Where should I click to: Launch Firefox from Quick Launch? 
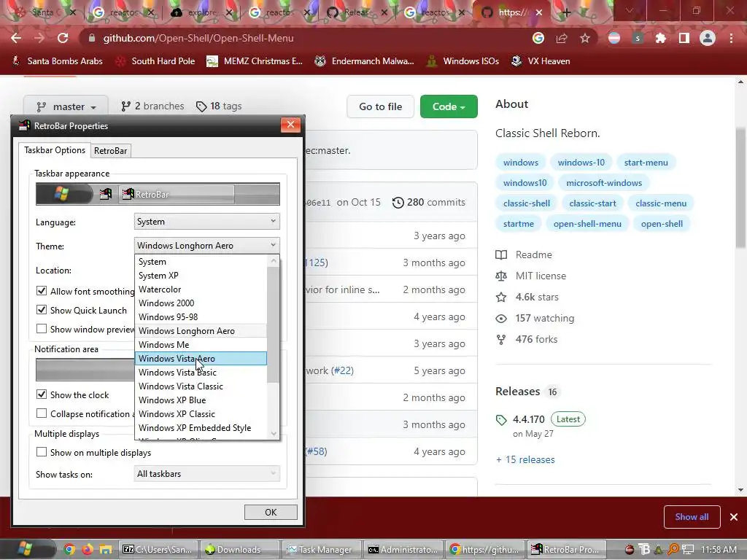pyautogui.click(x=88, y=550)
